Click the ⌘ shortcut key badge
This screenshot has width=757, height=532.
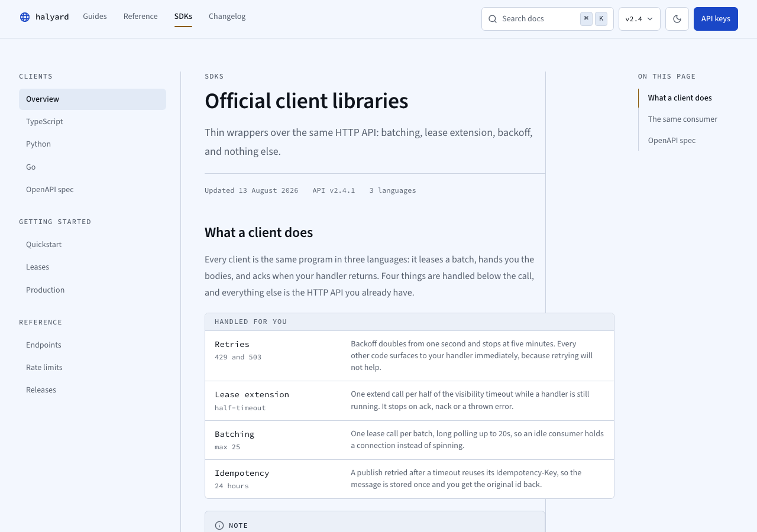[586, 19]
